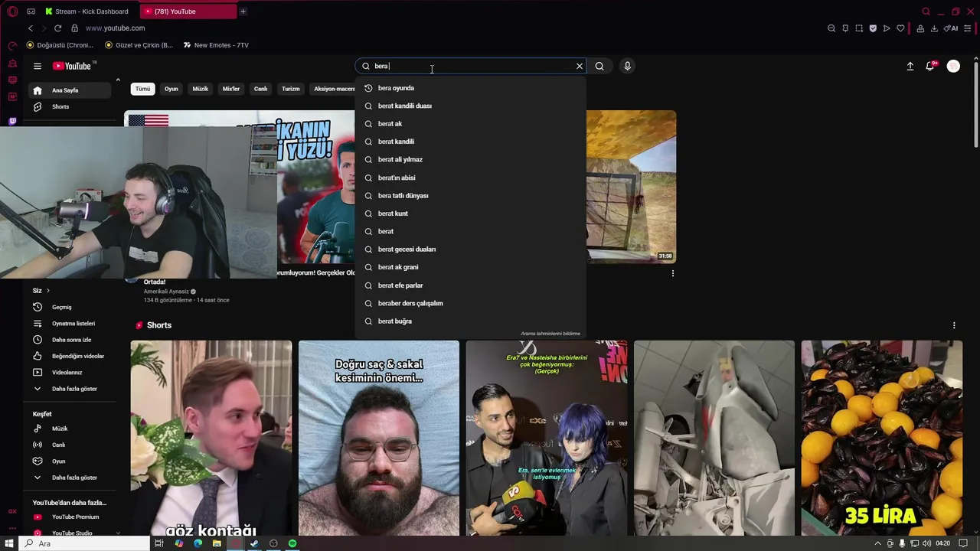Open YouTube Premium link
This screenshot has width=980, height=551.
click(x=70, y=517)
